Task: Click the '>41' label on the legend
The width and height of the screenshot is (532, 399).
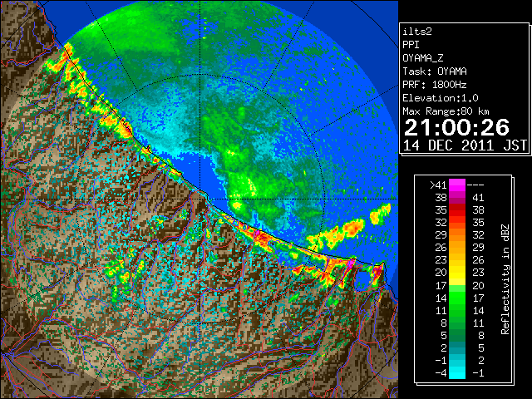Action: [438, 185]
